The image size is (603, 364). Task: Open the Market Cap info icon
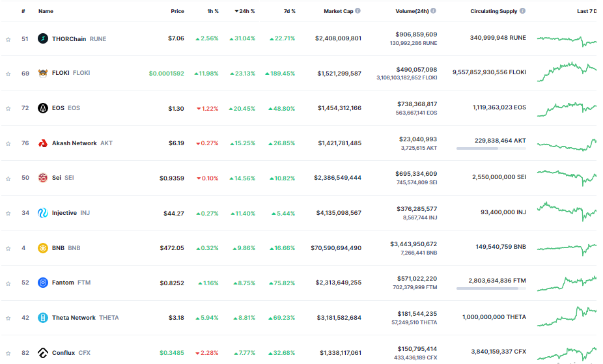click(358, 11)
